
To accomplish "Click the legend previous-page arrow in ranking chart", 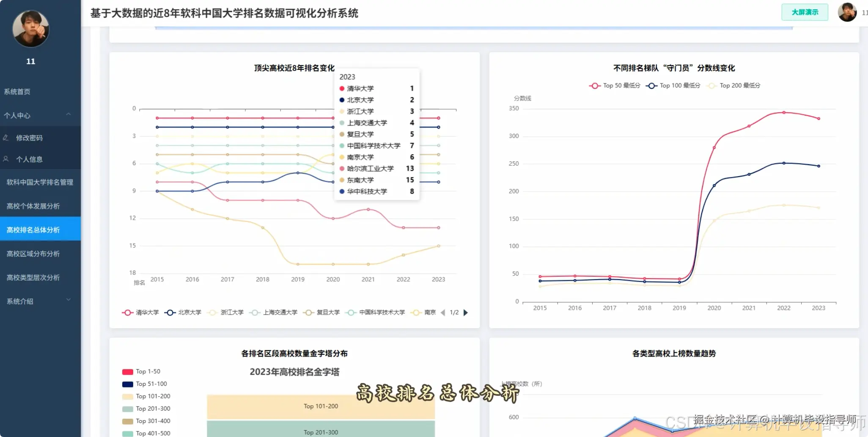I will point(443,313).
